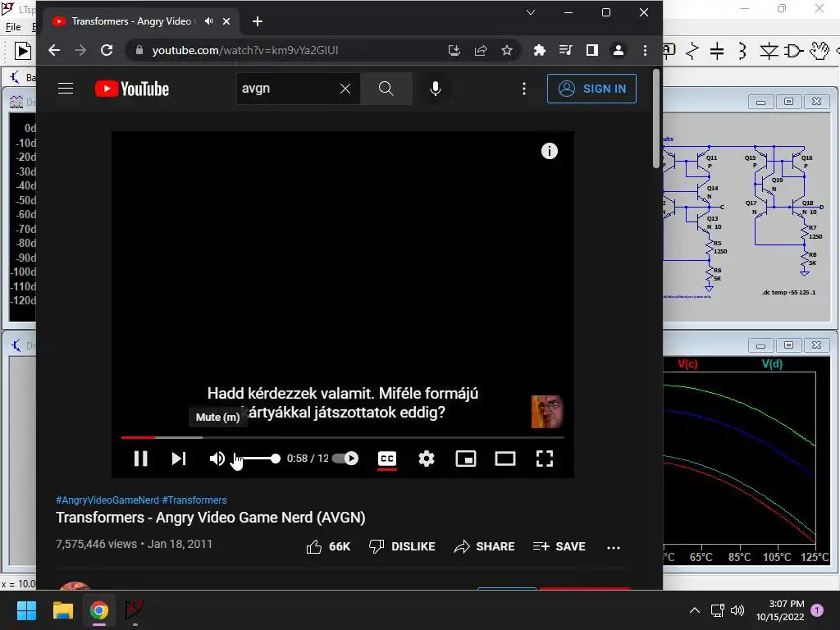This screenshot has height=630, width=840.
Task: Open video settings gear
Action: (x=427, y=459)
